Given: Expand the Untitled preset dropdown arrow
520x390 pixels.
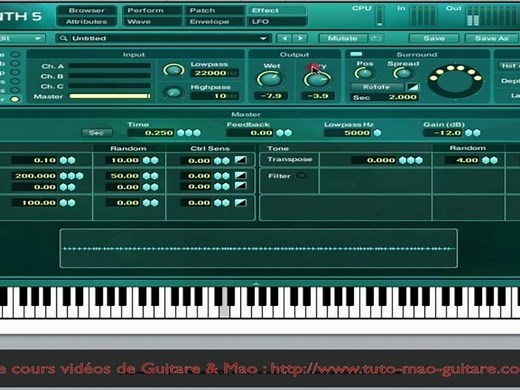Looking at the screenshot, I should pos(263,38).
